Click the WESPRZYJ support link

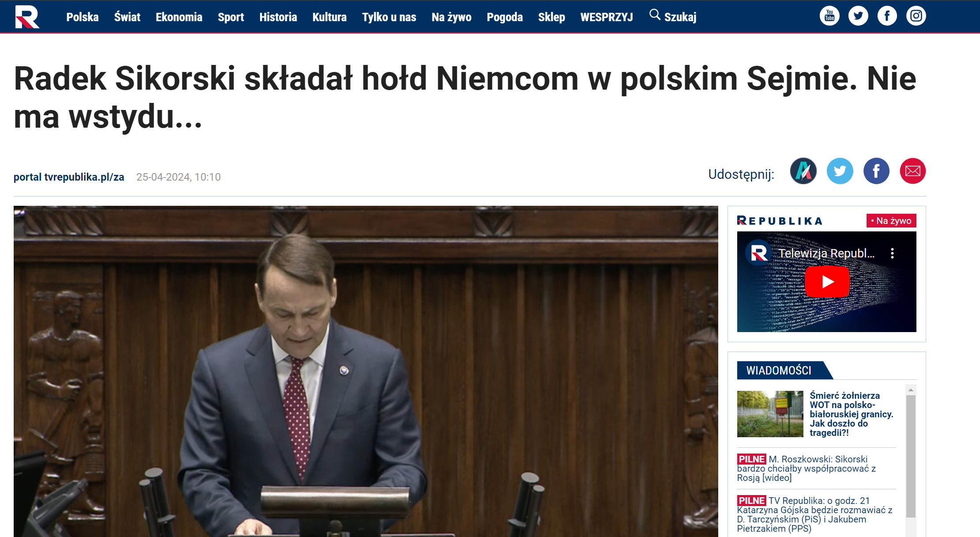coord(606,17)
